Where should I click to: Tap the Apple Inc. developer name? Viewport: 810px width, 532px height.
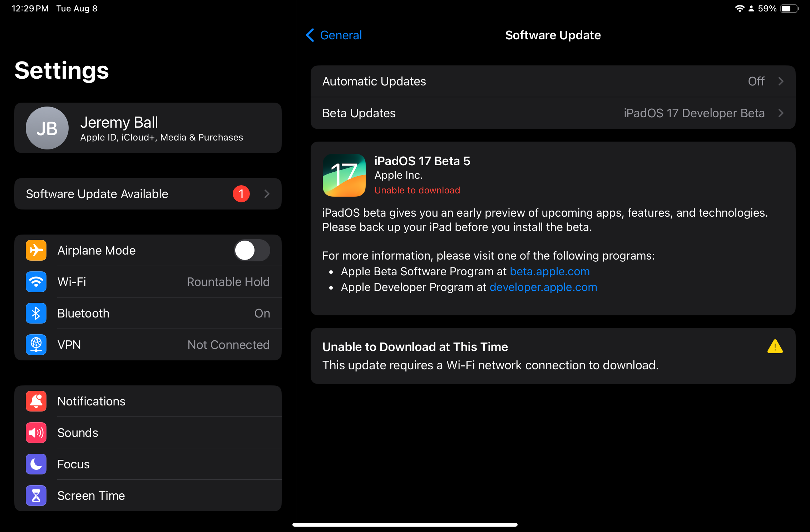point(399,175)
